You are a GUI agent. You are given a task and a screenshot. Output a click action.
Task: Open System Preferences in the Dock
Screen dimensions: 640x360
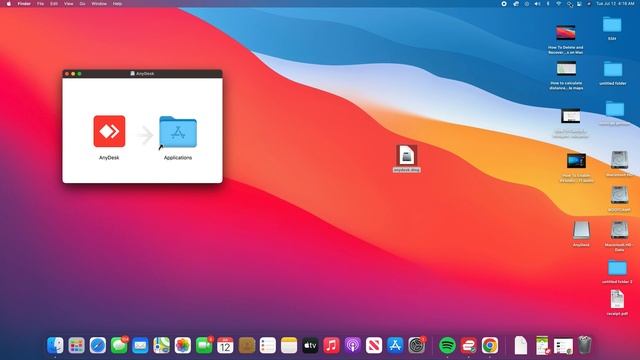tap(416, 346)
